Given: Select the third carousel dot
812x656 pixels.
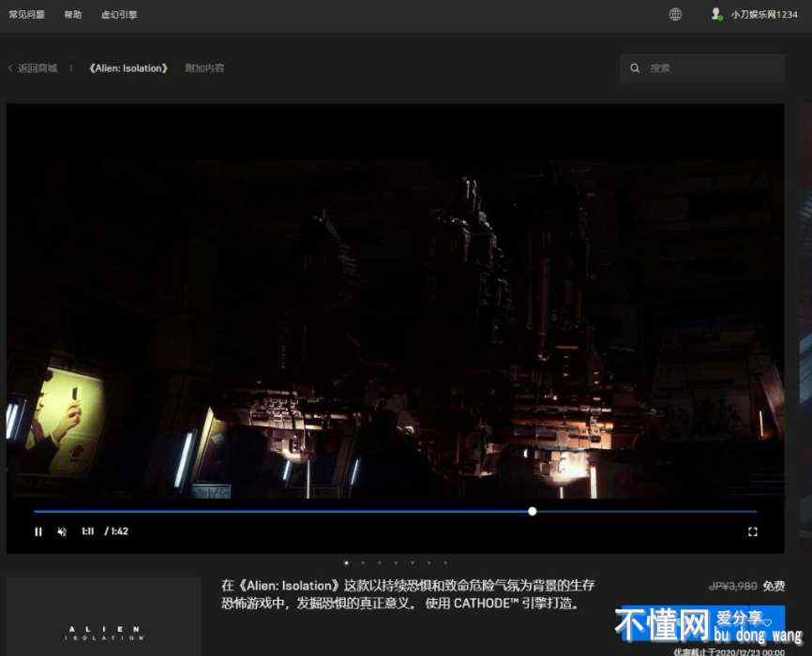Looking at the screenshot, I should click(x=380, y=563).
